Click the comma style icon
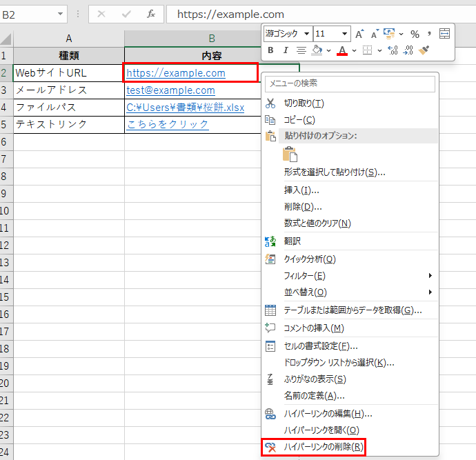The image size is (476, 460). (429, 34)
